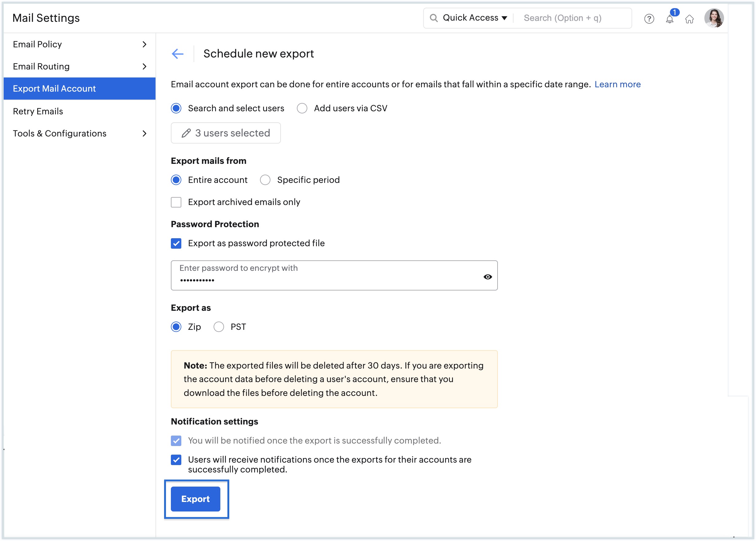Screen dimensions: 756x541
Task: Select the Specific period radio button
Action: [x=265, y=180]
